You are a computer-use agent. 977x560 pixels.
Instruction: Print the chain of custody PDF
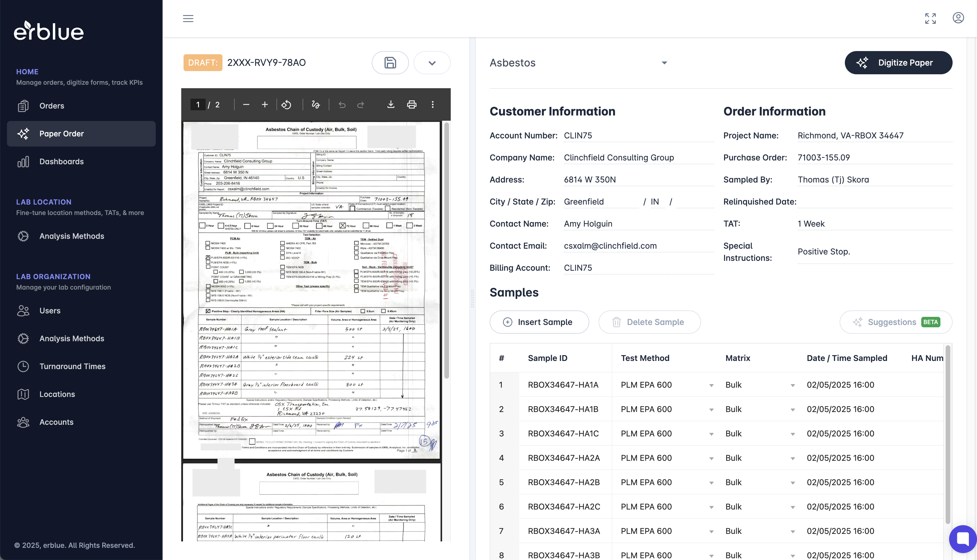412,105
